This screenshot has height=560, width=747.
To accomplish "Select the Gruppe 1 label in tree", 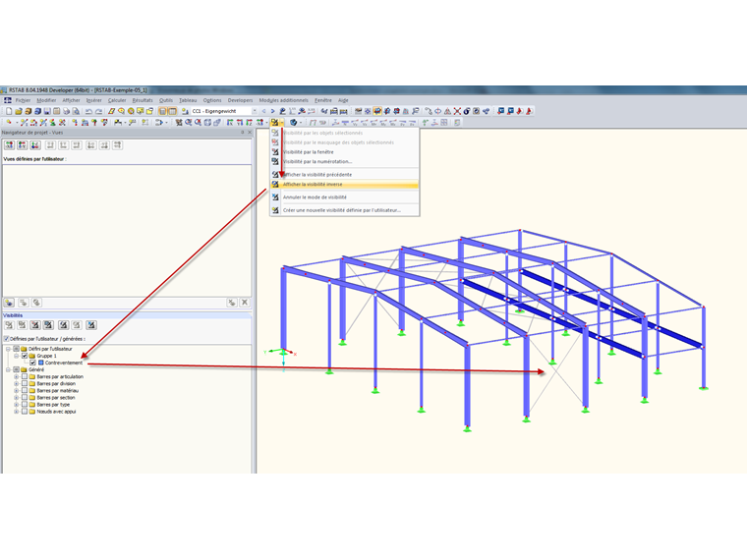I will 47,356.
